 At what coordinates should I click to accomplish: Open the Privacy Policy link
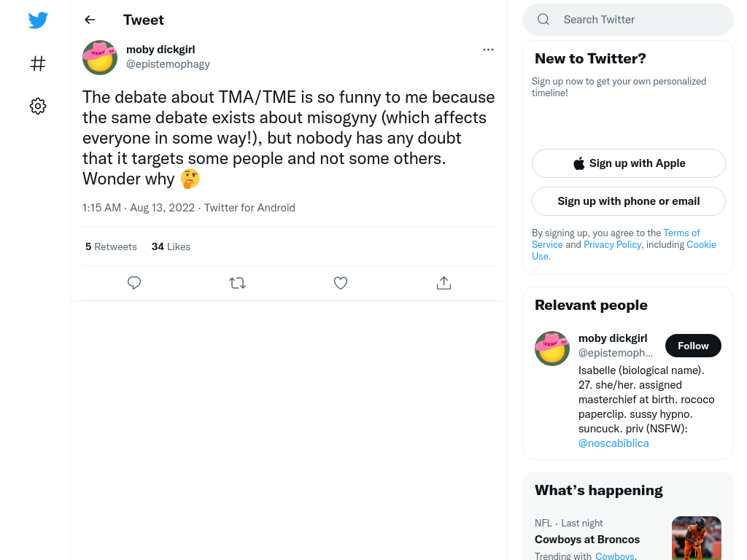(612, 244)
